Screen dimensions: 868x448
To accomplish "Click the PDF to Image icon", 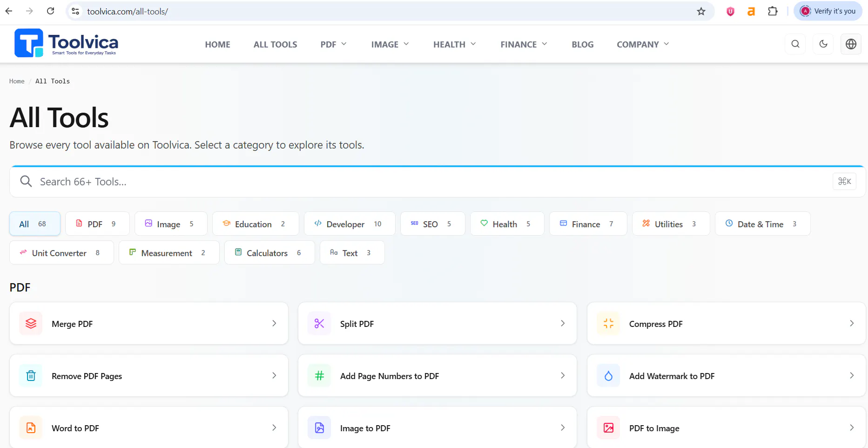I will tap(608, 428).
